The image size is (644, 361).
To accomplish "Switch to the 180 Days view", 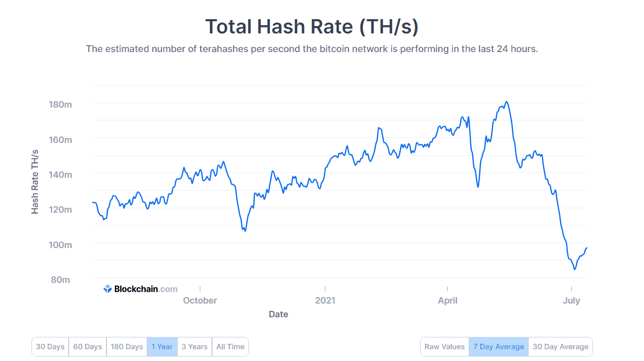I will pyautogui.click(x=127, y=346).
